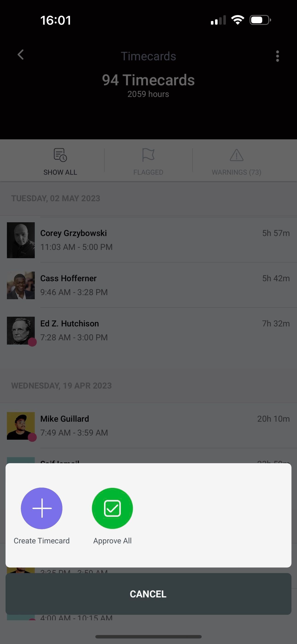Dismiss the sheet with CANCEL button
The height and width of the screenshot is (644, 297).
coord(148,594)
